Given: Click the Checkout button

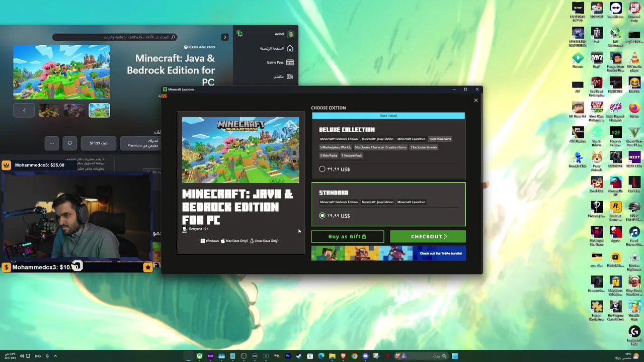Looking at the screenshot, I should pyautogui.click(x=428, y=236).
